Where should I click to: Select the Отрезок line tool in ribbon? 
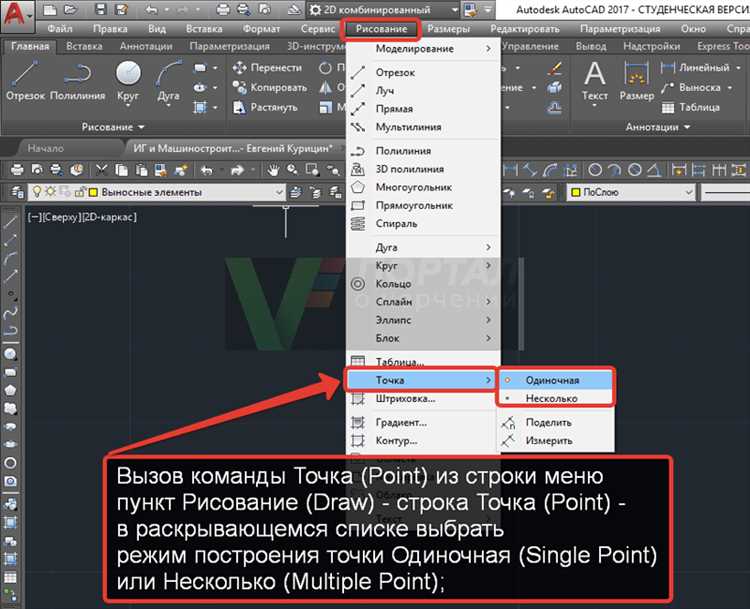pyautogui.click(x=26, y=81)
